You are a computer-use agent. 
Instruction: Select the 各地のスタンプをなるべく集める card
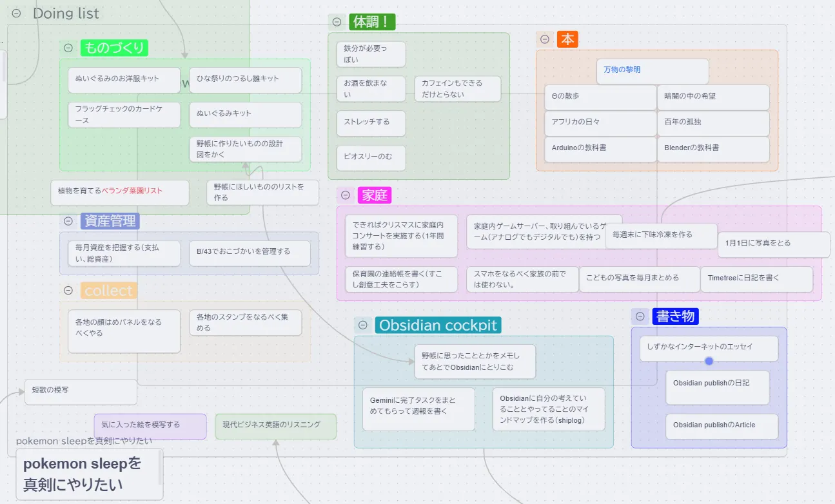point(246,323)
